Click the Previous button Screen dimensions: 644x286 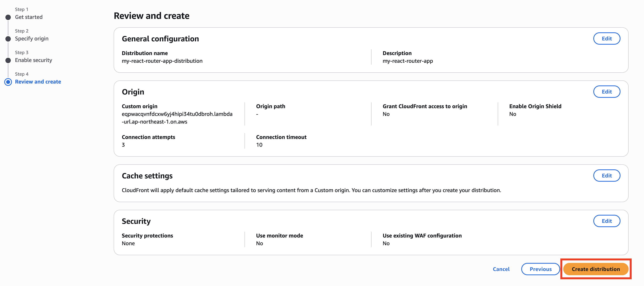540,269
